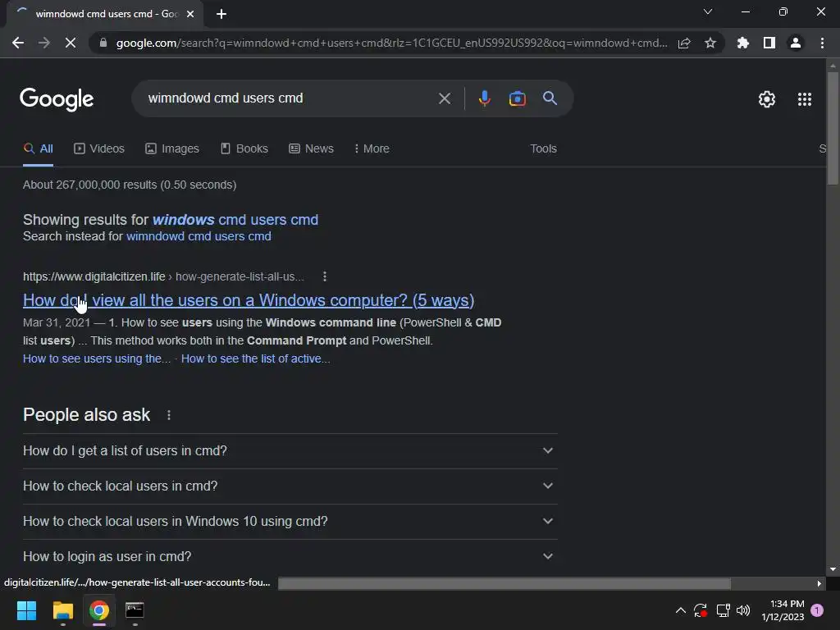Share this page icon in address bar

[x=684, y=43]
